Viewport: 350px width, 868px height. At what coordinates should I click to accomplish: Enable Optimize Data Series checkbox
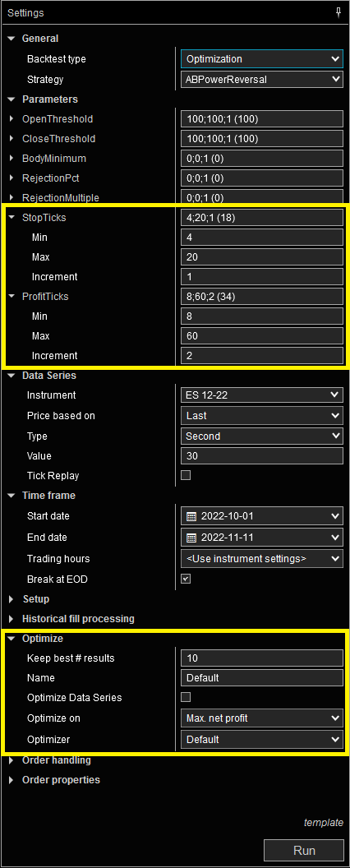tap(186, 697)
